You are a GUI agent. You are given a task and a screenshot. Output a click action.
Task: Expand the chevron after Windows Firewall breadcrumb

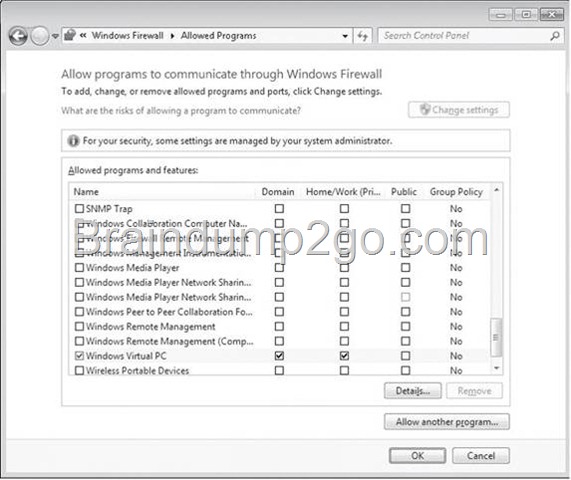point(172,36)
